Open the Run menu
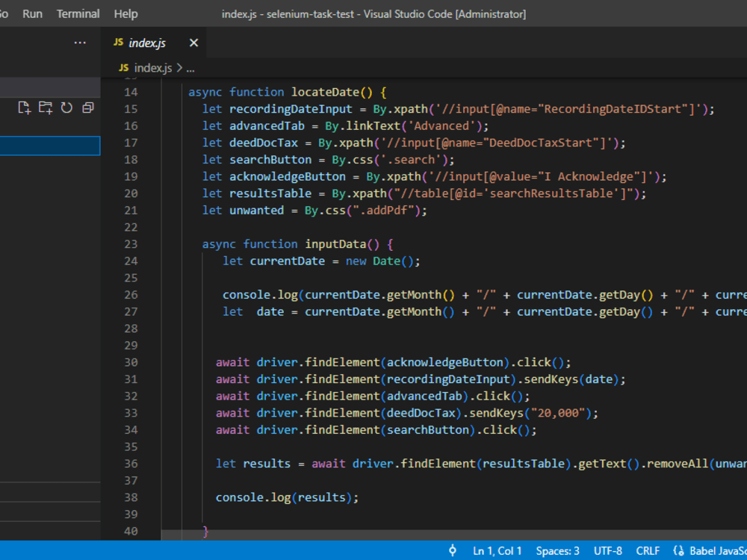 (x=32, y=13)
